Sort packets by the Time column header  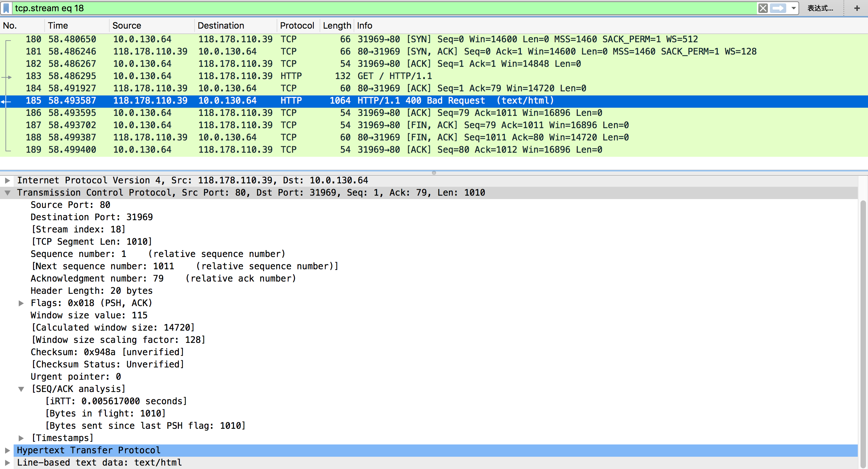(58, 26)
